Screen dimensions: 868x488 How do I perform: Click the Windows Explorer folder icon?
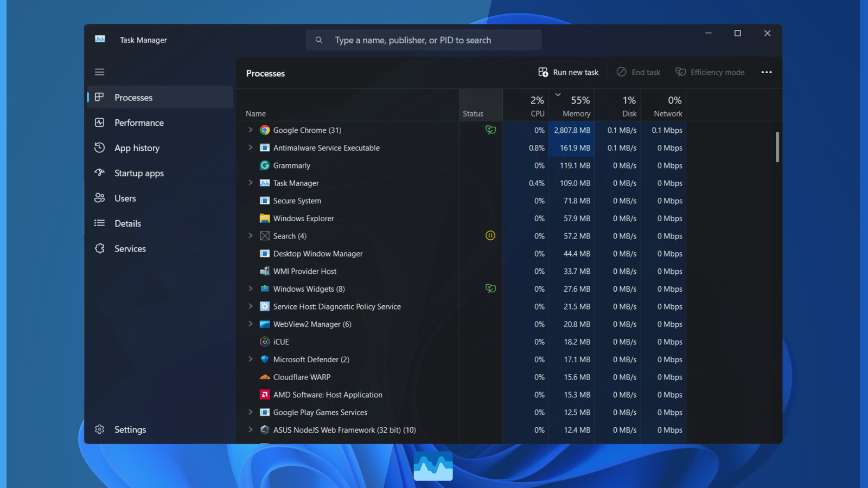265,219
